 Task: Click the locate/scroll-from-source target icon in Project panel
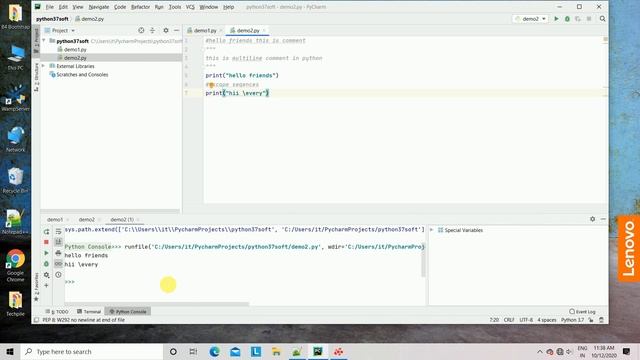click(141, 30)
